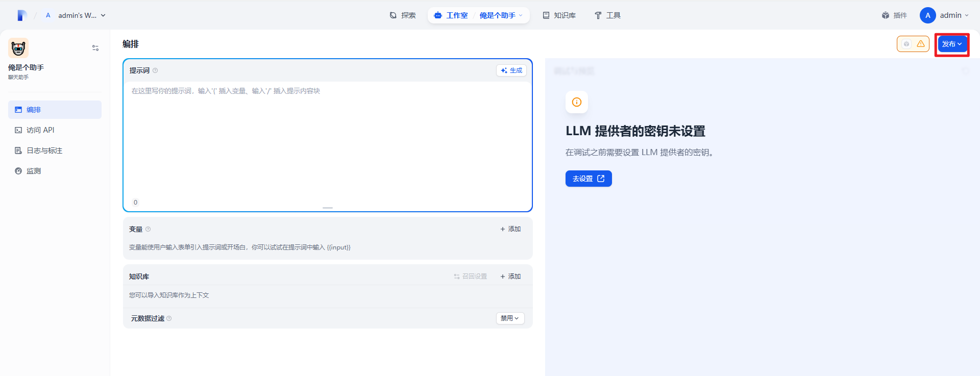Open the 知识库 knowledge tab
980x376 pixels.
(x=559, y=15)
